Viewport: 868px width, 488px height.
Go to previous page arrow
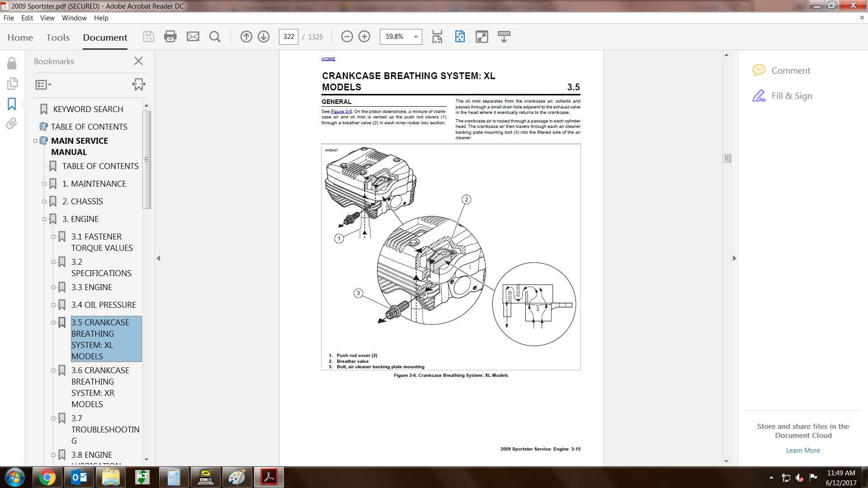[246, 37]
